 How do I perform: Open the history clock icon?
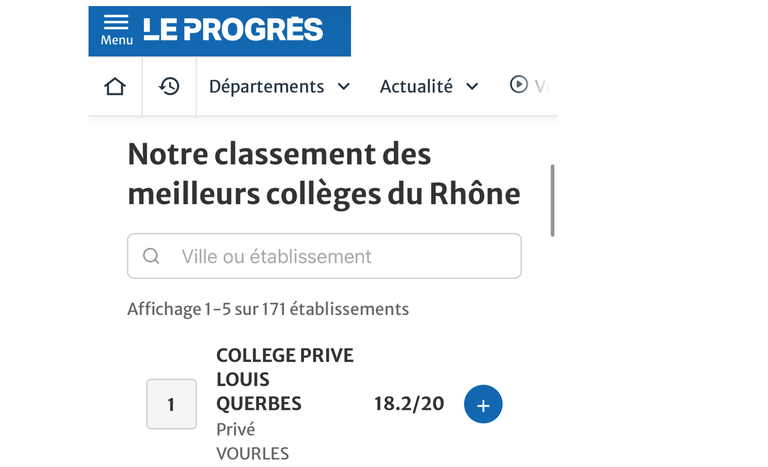[x=169, y=86]
